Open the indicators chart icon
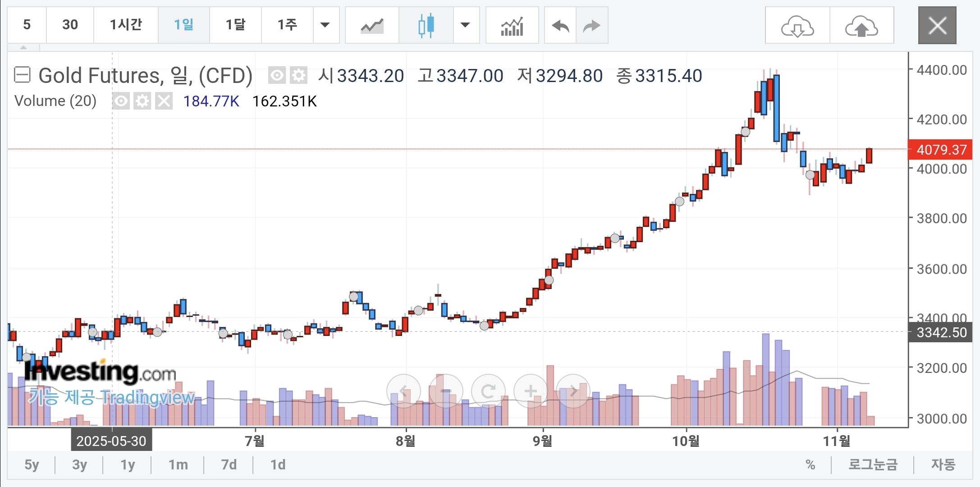Viewport: 980px width, 487px height. [512, 25]
